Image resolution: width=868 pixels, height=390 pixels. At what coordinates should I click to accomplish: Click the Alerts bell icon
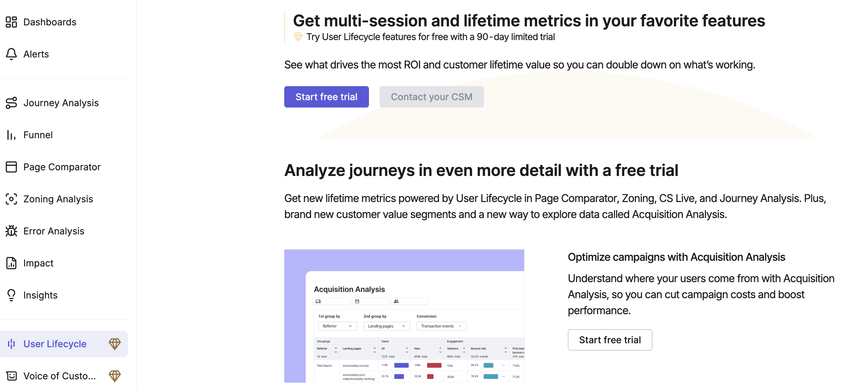tap(11, 54)
